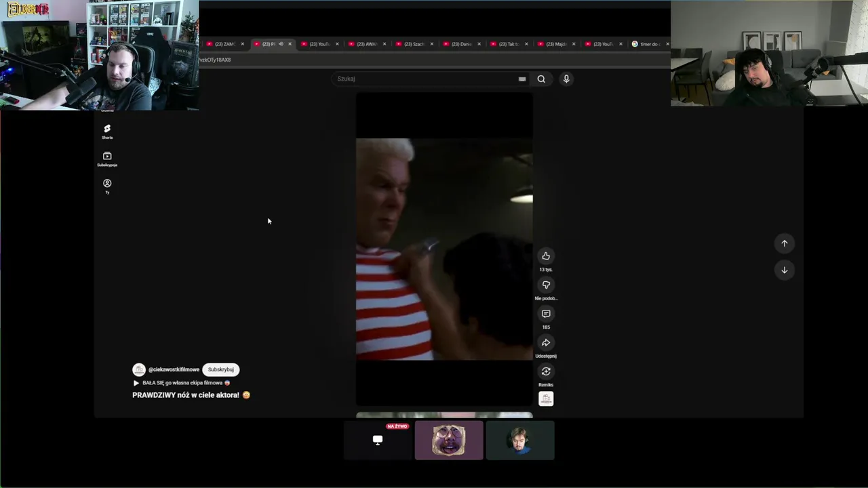
Task: Select the man in blue shirt participant tile
Action: coord(520,440)
